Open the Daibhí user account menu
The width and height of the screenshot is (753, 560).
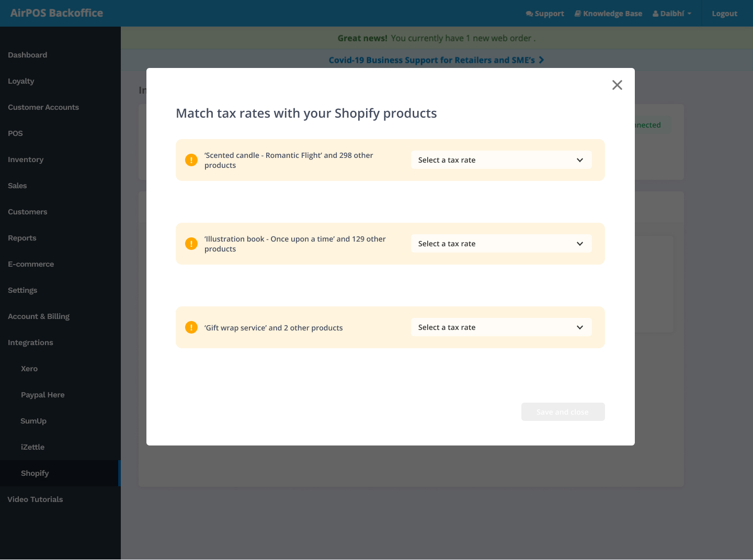[x=672, y=14]
